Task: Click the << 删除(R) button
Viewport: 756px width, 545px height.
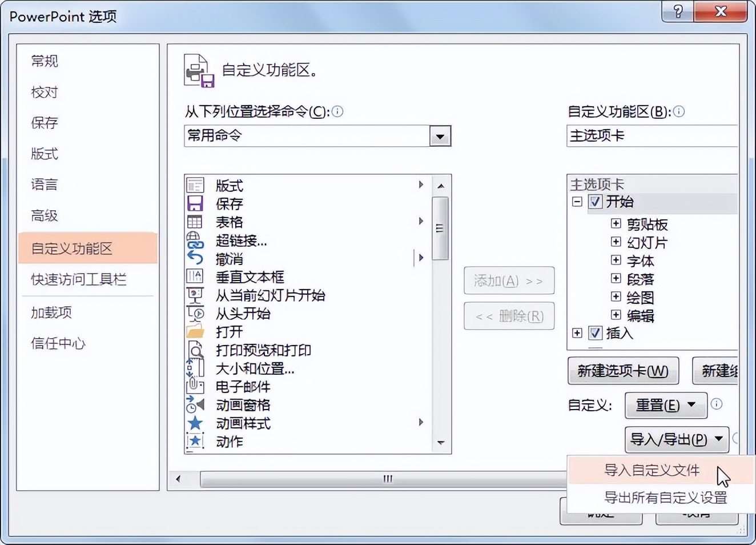Action: coord(509,316)
